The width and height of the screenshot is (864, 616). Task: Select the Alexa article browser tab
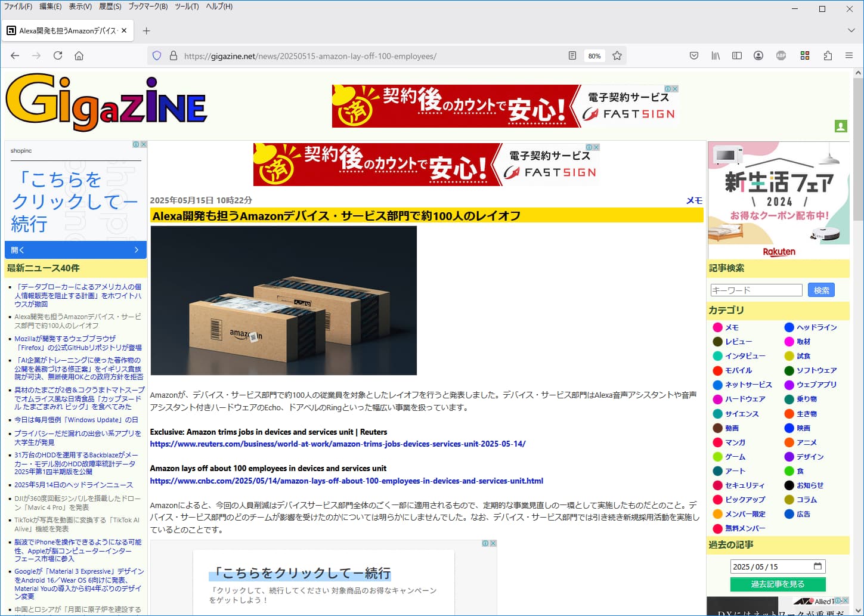tap(67, 30)
